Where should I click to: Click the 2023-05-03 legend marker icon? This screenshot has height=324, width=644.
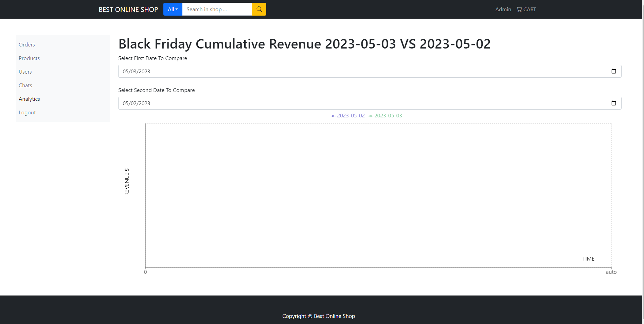[370, 116]
